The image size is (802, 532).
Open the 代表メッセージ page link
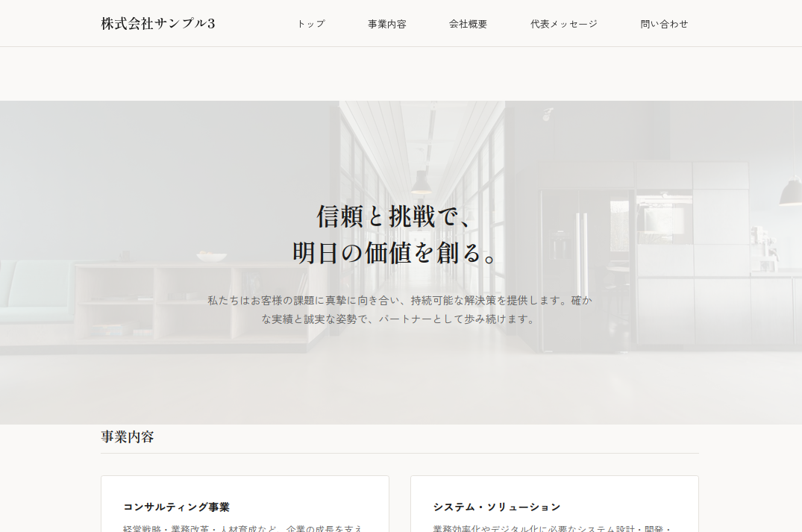click(563, 24)
